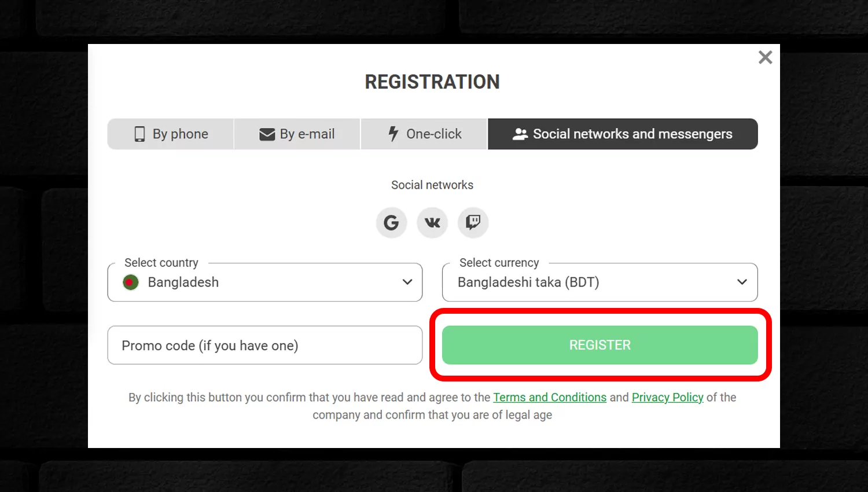
Task: Switch to the By phone tab
Action: [x=171, y=134]
